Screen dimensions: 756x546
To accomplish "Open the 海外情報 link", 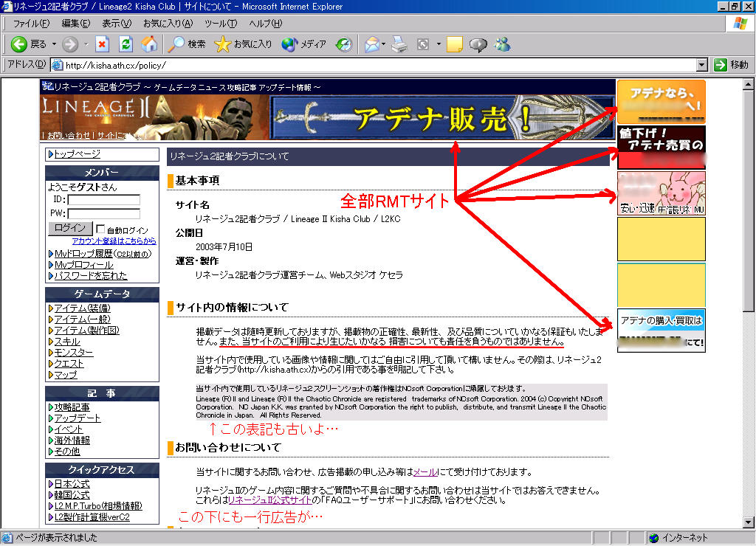I will (72, 440).
